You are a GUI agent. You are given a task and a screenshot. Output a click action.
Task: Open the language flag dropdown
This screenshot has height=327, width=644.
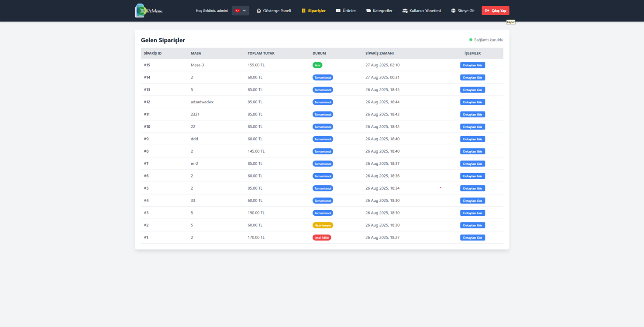241,10
